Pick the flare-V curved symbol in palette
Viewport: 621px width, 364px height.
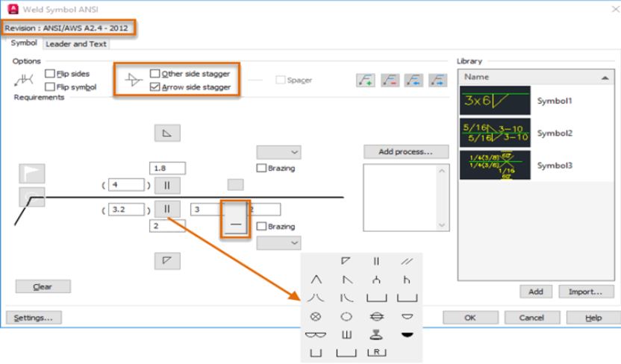[x=316, y=298]
